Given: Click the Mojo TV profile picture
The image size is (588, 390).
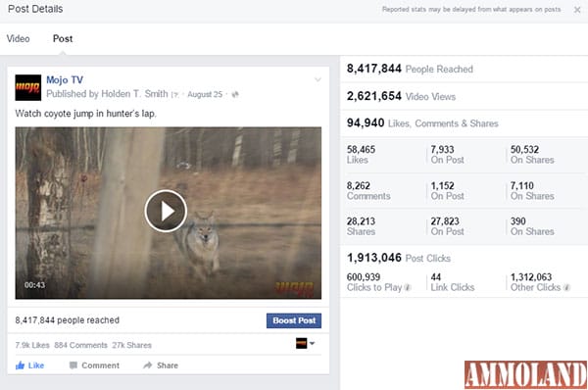Looking at the screenshot, I should point(28,87).
